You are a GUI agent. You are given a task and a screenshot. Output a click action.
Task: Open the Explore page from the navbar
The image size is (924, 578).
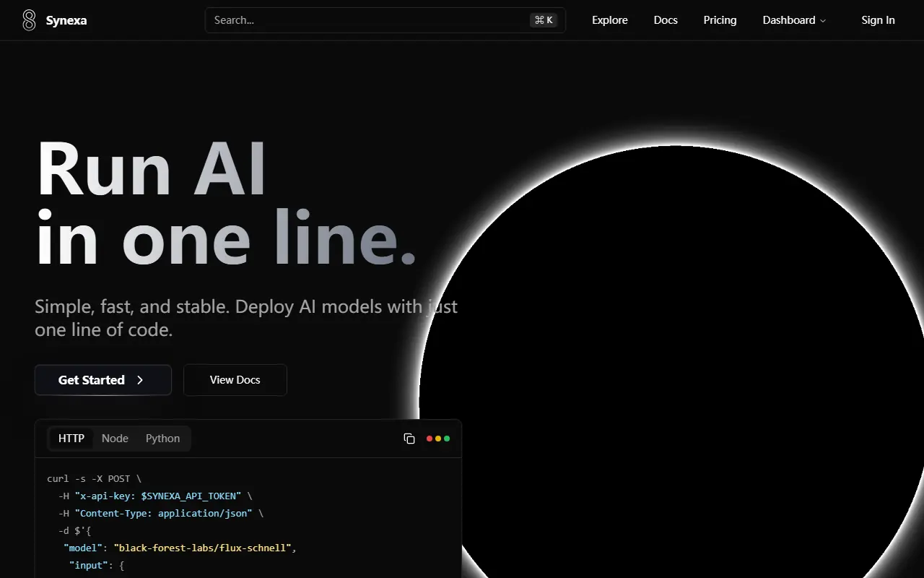pyautogui.click(x=609, y=20)
